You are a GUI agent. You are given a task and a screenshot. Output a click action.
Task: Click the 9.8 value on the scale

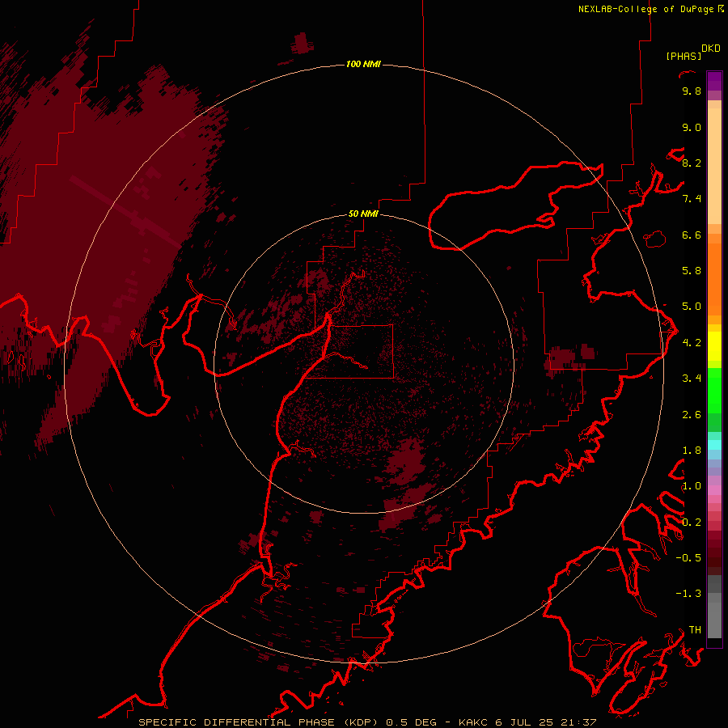pyautogui.click(x=692, y=91)
